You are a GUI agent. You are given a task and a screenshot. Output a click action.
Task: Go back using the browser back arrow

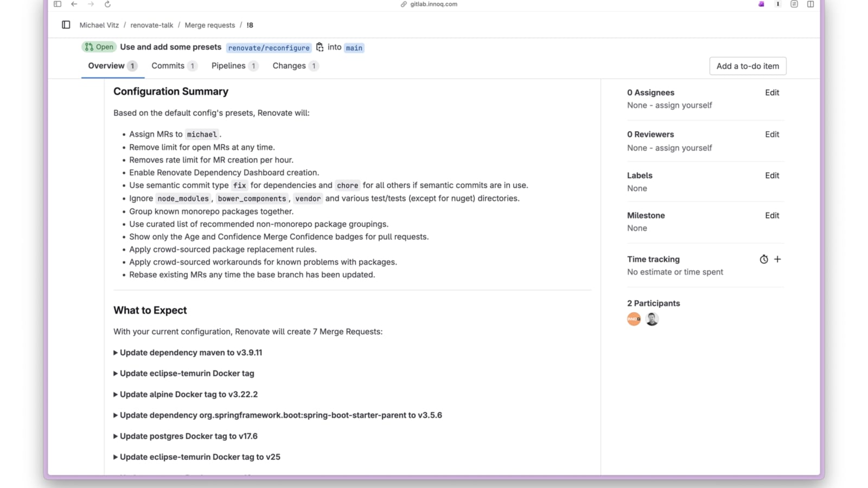pyautogui.click(x=74, y=4)
